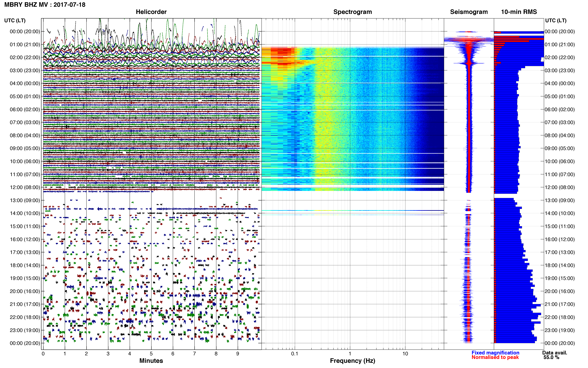Click left time label '14:00 (10:00)'
Viewport: 588px width, 368px height.
(25, 213)
